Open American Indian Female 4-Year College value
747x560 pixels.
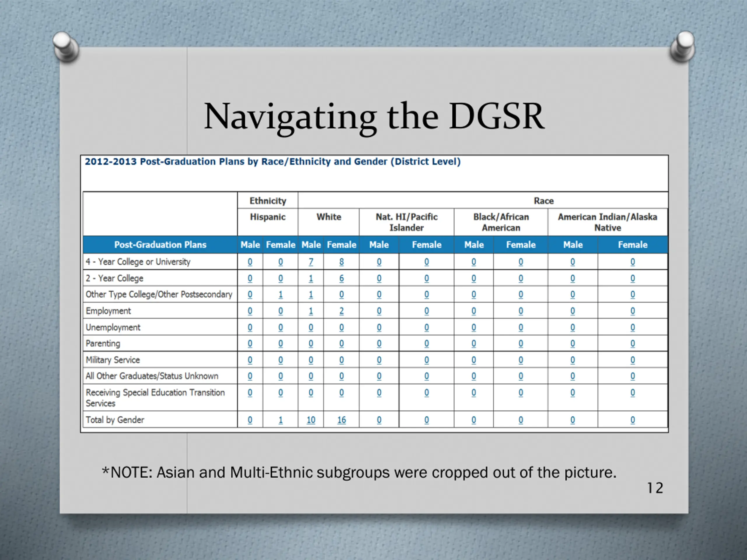point(633,262)
